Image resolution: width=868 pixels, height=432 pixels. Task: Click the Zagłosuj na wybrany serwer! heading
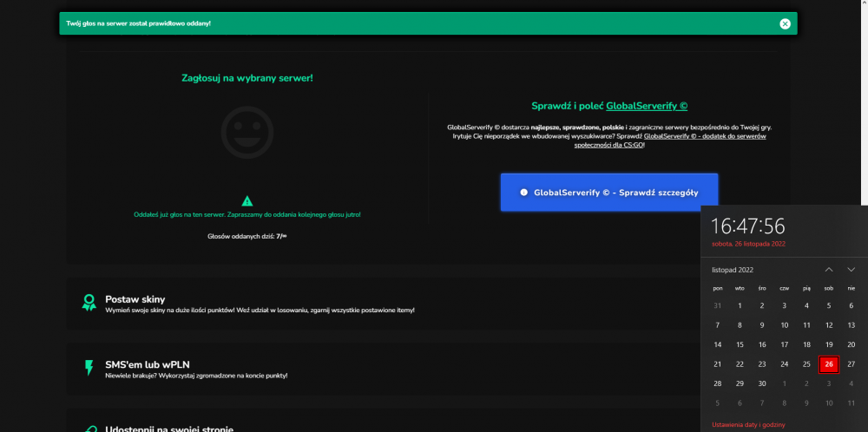coord(247,78)
